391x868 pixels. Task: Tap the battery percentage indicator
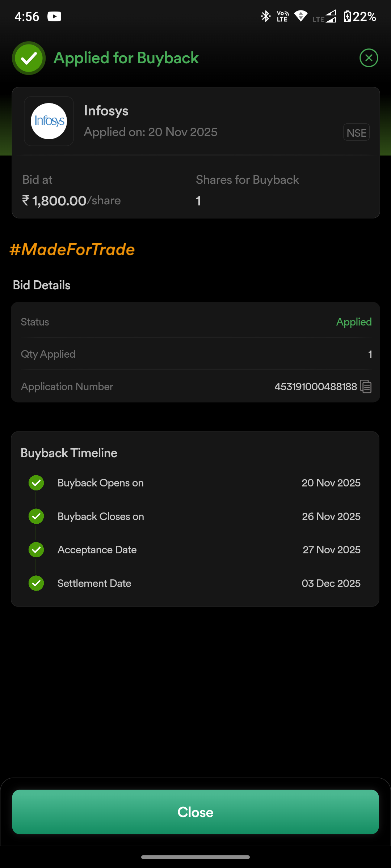tap(360, 17)
